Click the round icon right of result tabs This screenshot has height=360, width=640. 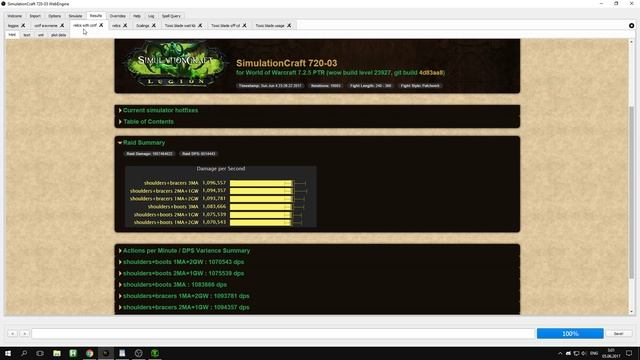631,25
